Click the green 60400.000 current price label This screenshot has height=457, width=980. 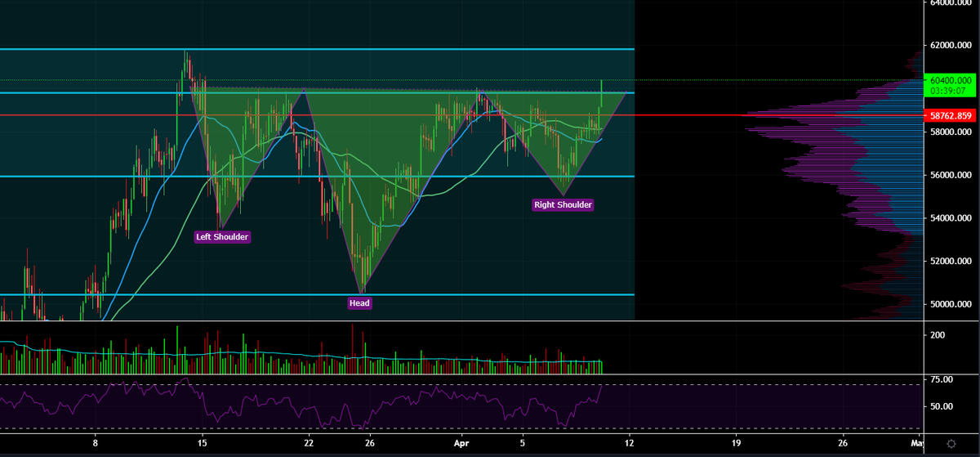950,80
